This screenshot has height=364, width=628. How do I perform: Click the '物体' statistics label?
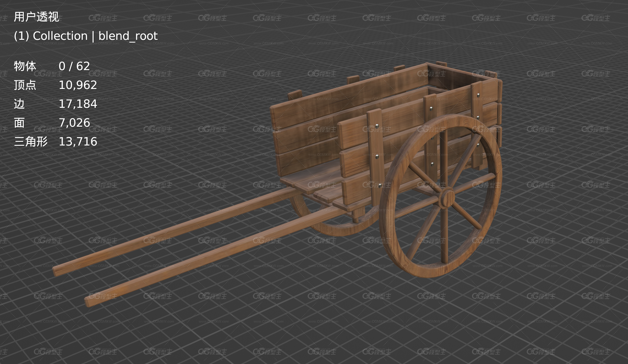[x=25, y=66]
